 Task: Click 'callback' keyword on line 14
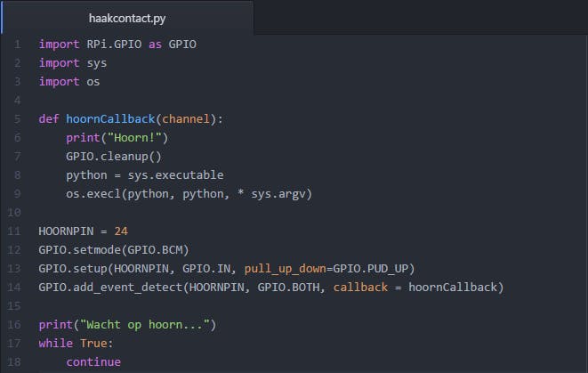[x=360, y=287]
